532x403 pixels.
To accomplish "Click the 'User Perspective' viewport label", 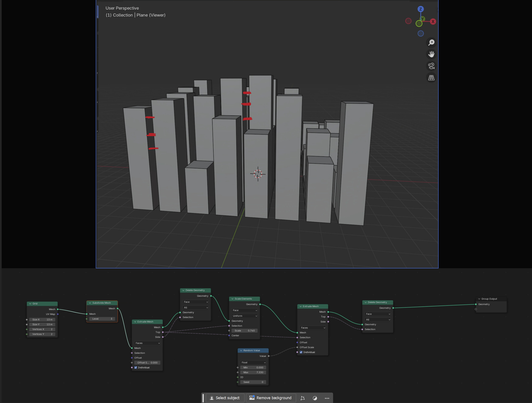I will (x=122, y=8).
